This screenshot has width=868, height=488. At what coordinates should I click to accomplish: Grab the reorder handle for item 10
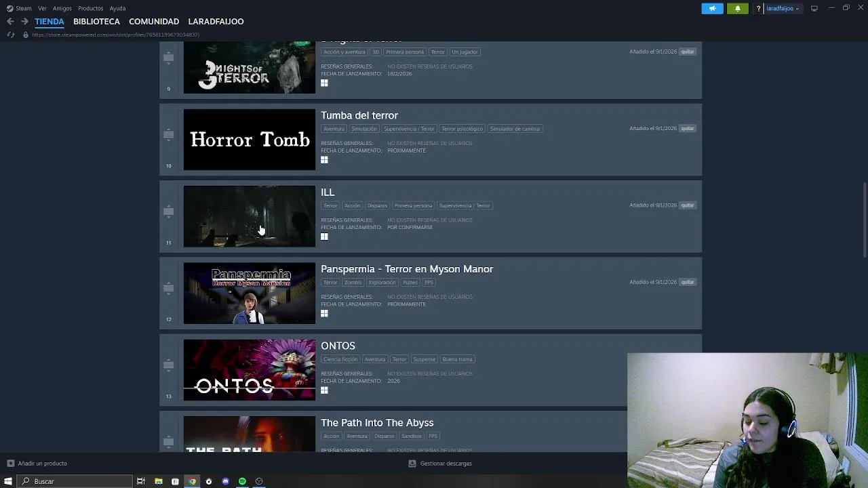(168, 134)
